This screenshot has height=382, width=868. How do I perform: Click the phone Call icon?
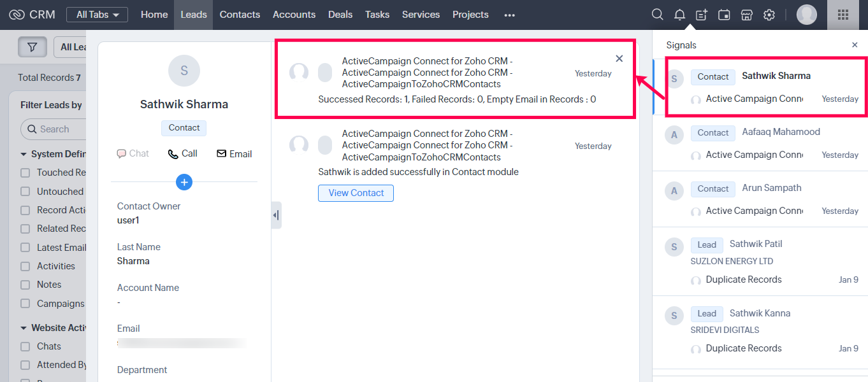(173, 154)
